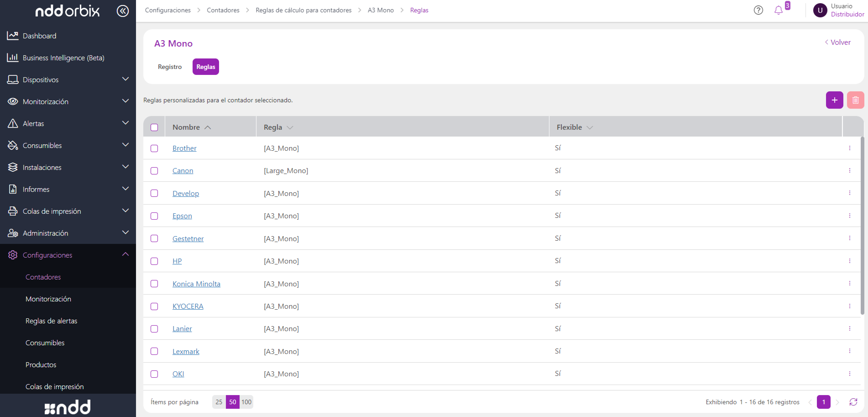Expand the Instalaciones menu chevron

[125, 166]
